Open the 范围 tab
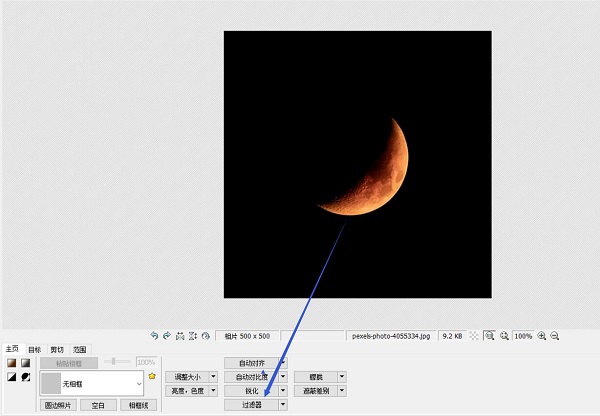The height and width of the screenshot is (416, 600). [79, 349]
